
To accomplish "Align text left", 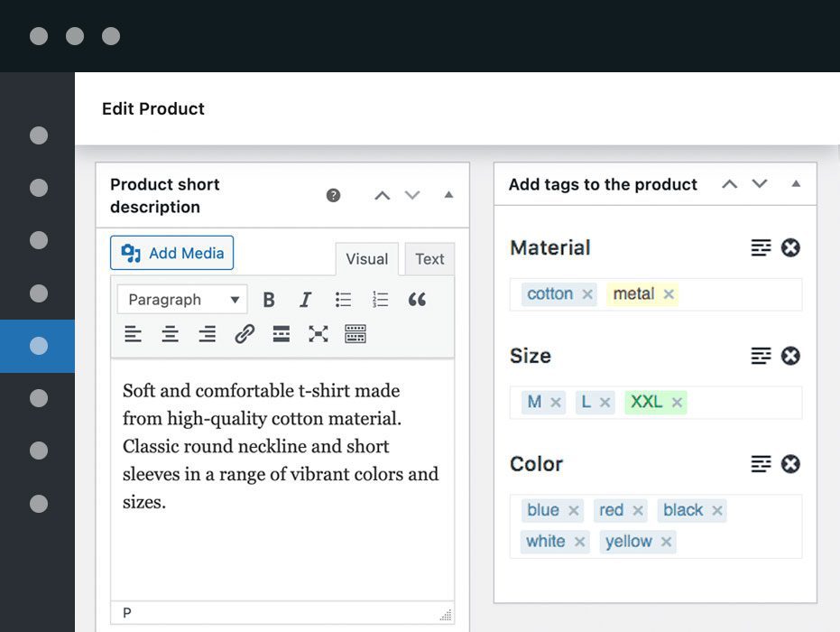I will [x=133, y=334].
